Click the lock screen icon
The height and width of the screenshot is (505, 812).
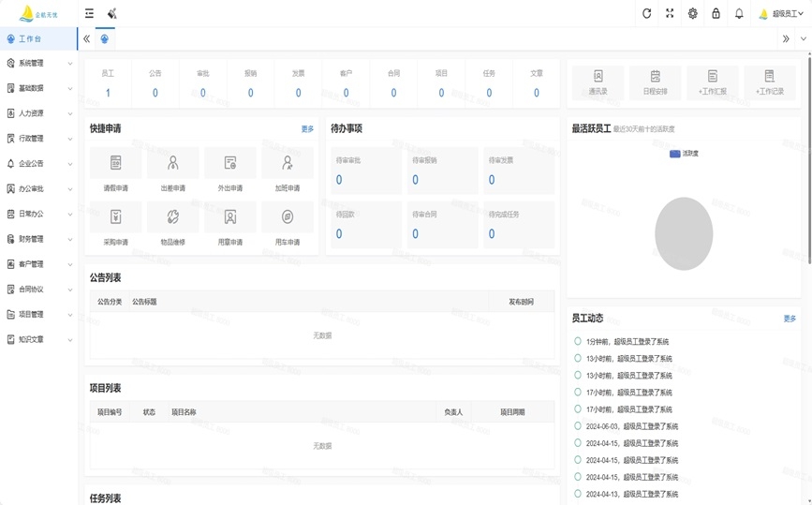pos(716,14)
